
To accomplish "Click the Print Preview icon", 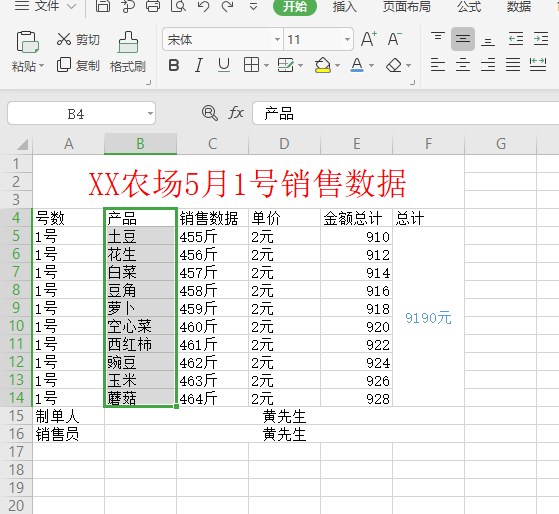I will (178, 6).
